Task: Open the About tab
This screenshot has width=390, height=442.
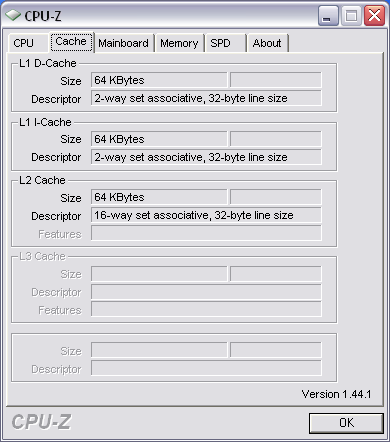Action: point(267,43)
